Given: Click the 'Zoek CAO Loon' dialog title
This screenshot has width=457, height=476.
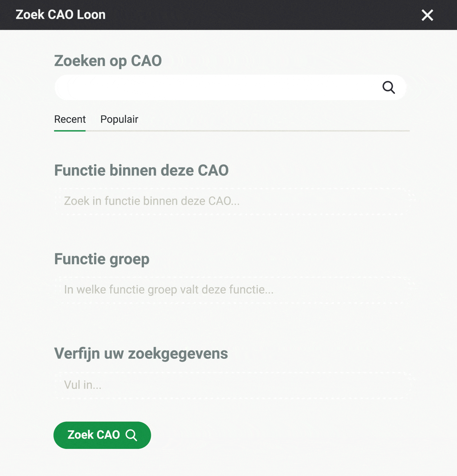Looking at the screenshot, I should coord(60,15).
